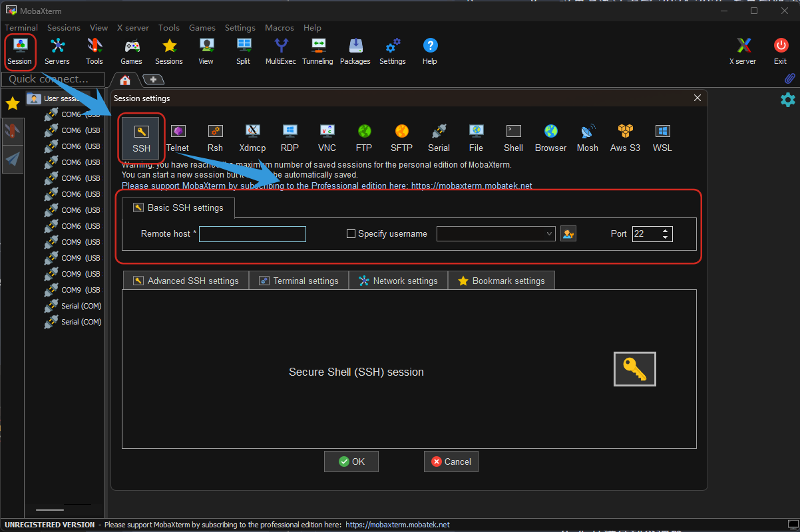Image resolution: width=800 pixels, height=532 pixels.
Task: Open the credentials manager user icon
Action: [x=568, y=233]
